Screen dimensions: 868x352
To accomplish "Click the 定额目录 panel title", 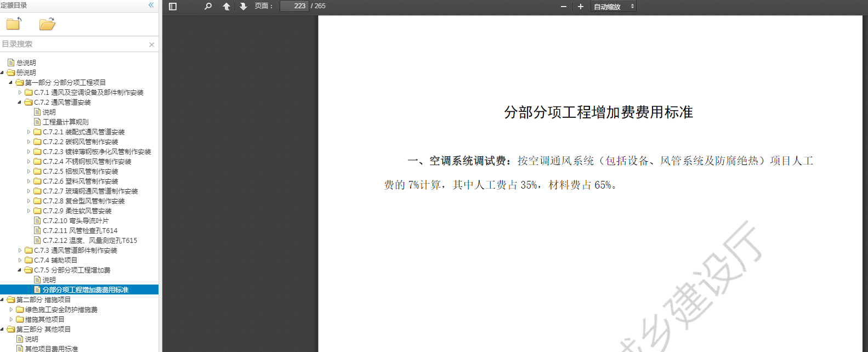I will pyautogui.click(x=14, y=5).
